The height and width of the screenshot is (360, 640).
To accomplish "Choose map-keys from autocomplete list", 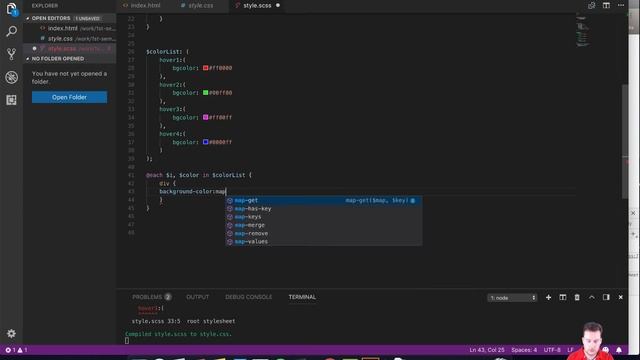I will pos(324,217).
